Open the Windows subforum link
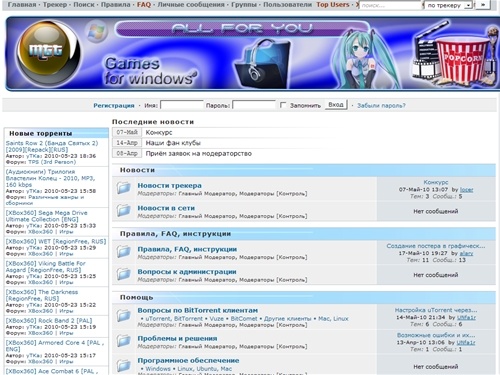This screenshot has height=375, width=500. pos(158,369)
